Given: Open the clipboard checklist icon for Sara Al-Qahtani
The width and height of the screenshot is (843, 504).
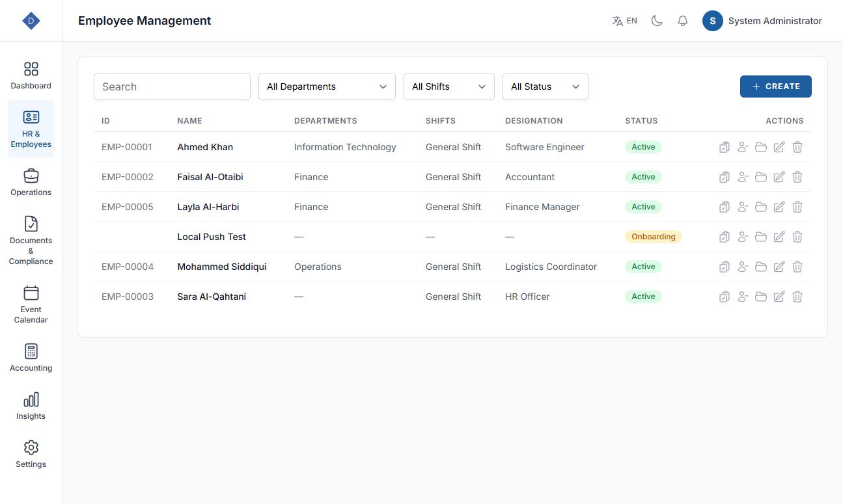Looking at the screenshot, I should click(x=725, y=297).
